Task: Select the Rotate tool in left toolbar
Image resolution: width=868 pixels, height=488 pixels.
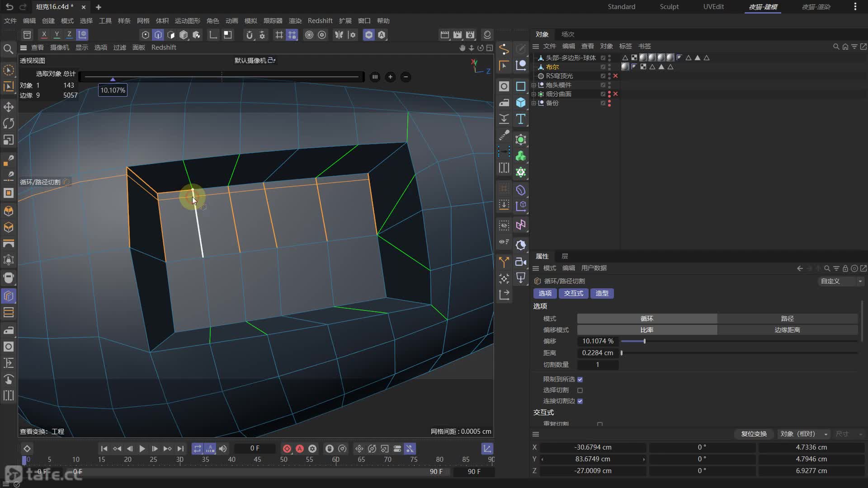Action: [x=9, y=123]
